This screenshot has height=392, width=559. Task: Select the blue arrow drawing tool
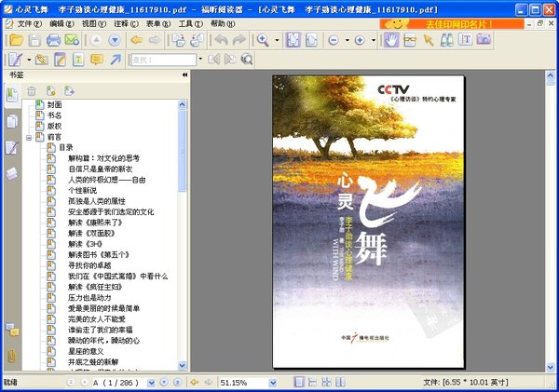click(x=116, y=60)
